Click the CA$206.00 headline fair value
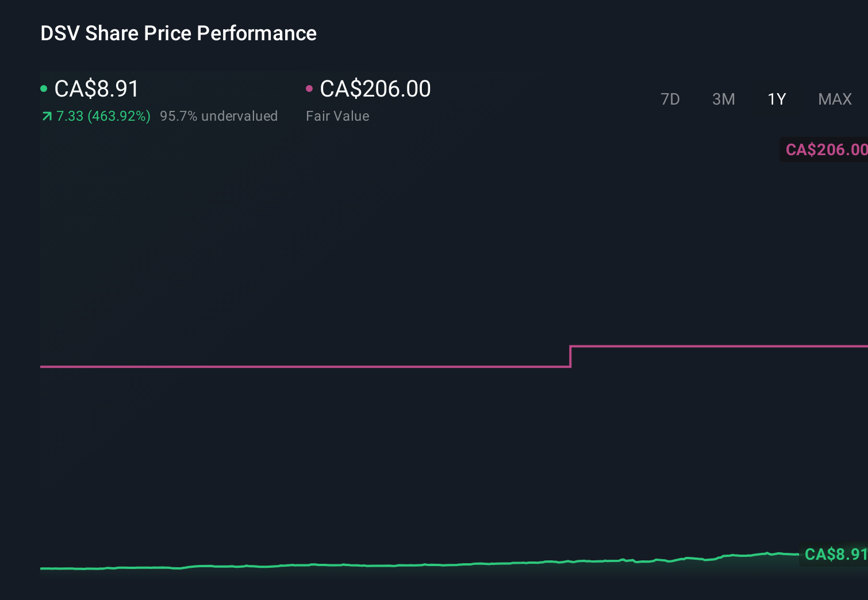 [x=375, y=89]
